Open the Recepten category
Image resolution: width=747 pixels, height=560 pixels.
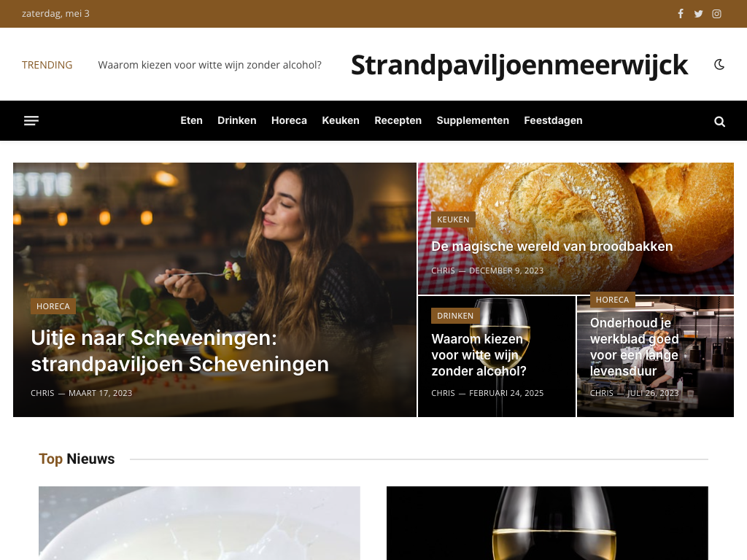[398, 120]
